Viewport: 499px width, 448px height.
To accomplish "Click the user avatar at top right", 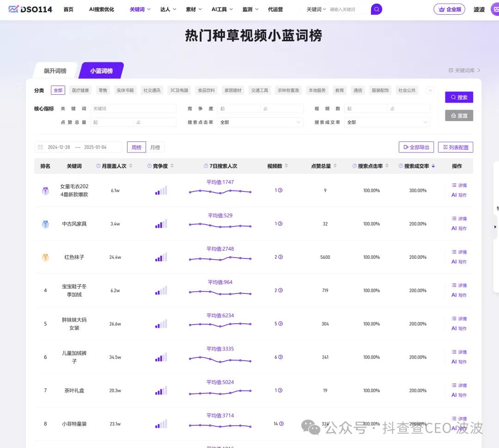I will [x=494, y=9].
